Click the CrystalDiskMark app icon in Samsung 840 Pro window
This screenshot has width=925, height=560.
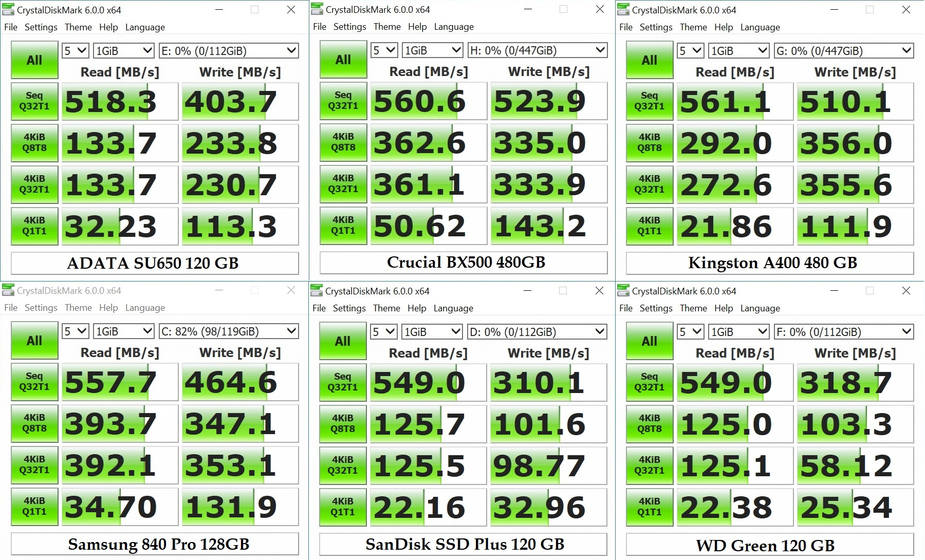pos(8,290)
